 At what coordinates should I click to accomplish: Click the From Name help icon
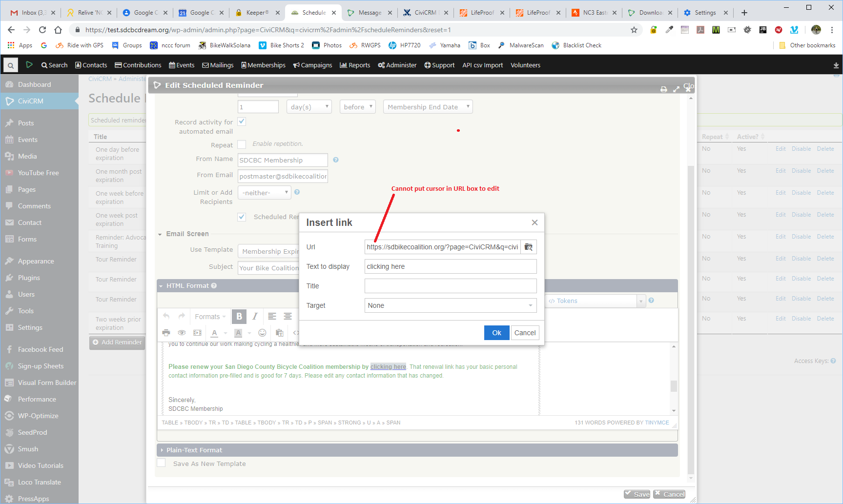(x=336, y=160)
